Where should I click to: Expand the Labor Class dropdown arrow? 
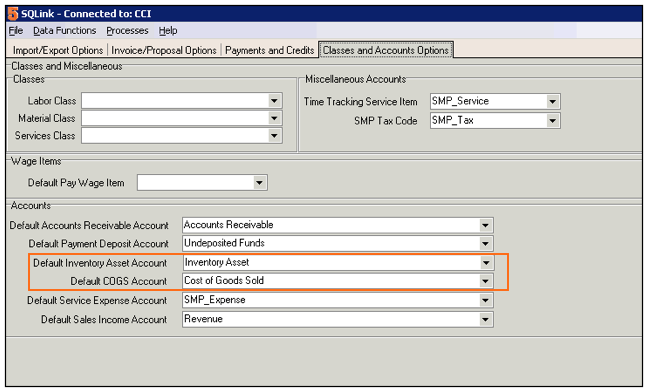coord(274,100)
